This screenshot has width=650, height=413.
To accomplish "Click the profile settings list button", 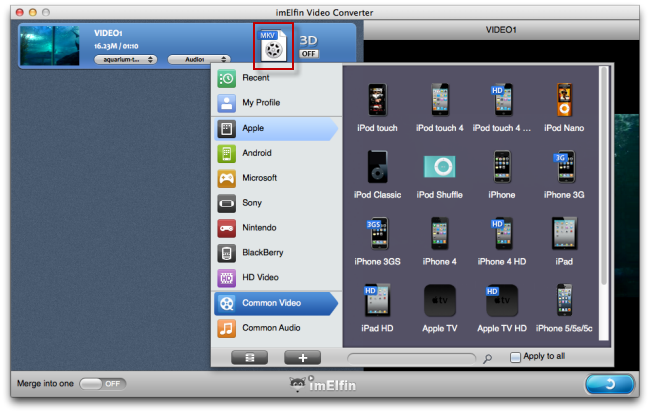I will point(250,358).
